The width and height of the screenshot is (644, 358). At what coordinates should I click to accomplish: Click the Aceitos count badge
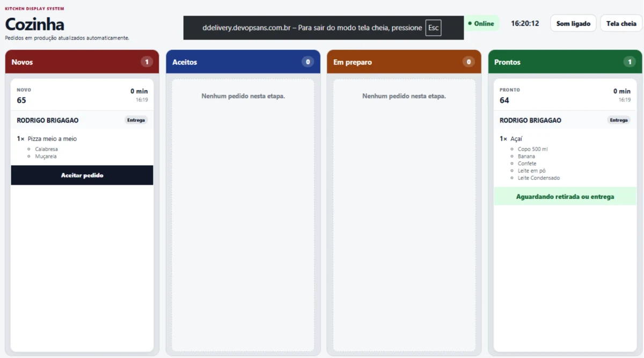308,62
